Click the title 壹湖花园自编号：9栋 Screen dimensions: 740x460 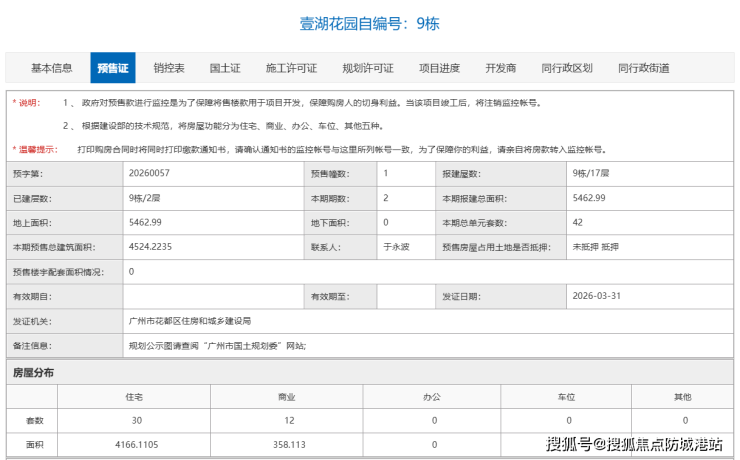pos(370,24)
